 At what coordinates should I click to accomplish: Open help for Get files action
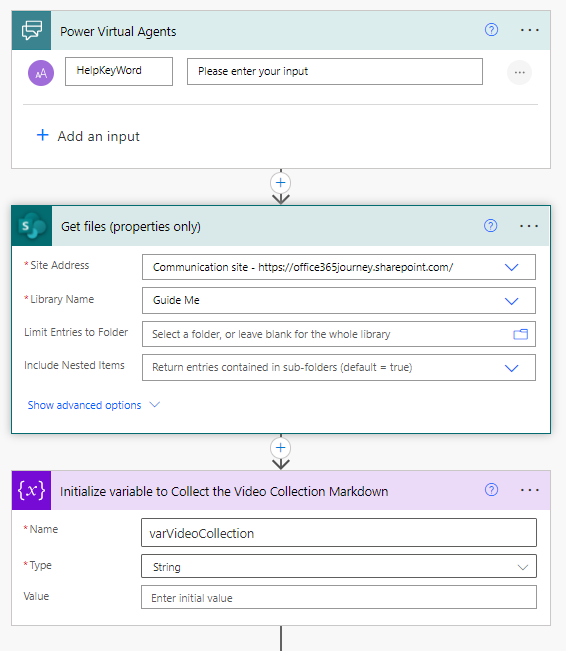pos(490,226)
